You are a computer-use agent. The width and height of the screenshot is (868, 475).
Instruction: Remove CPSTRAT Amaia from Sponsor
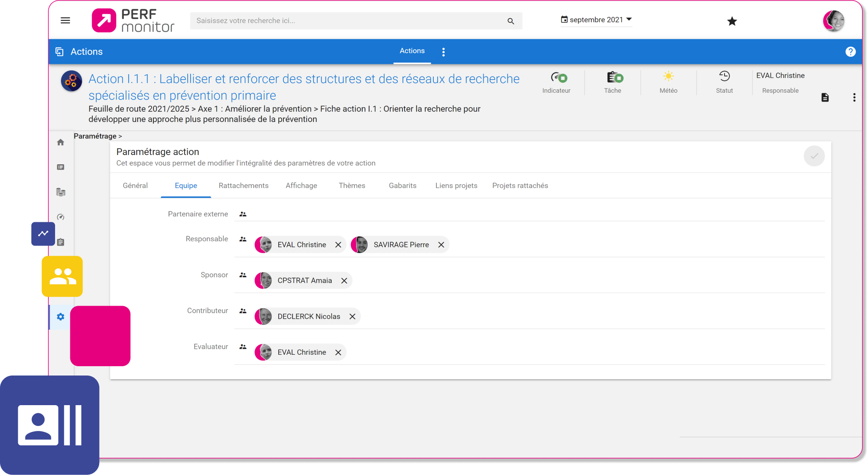point(344,281)
